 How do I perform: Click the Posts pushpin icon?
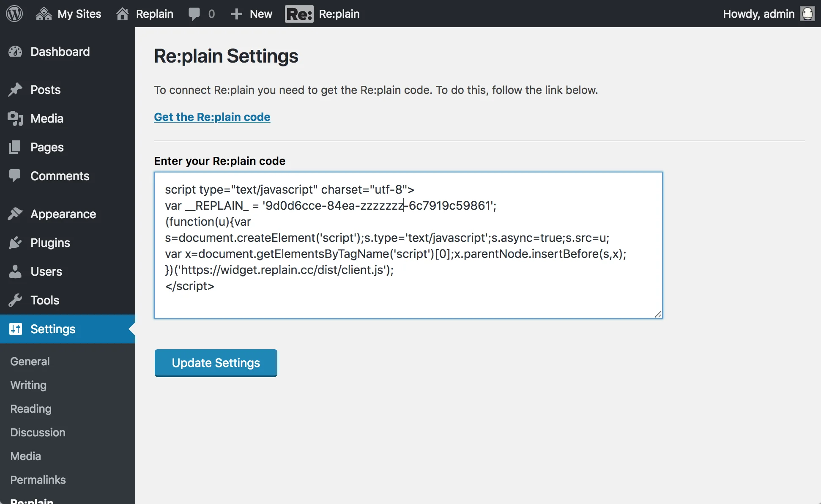[15, 90]
